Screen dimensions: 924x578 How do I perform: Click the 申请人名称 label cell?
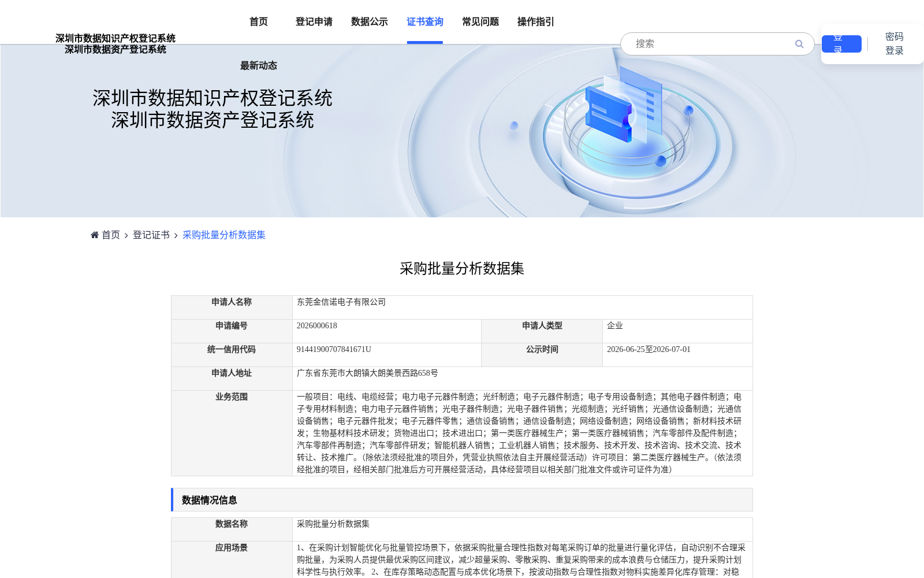pyautogui.click(x=232, y=307)
